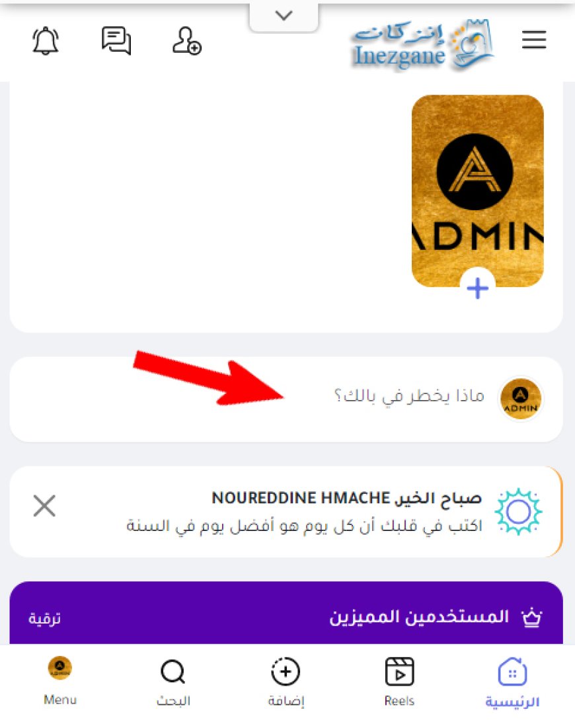Image resolution: width=575 pixels, height=728 pixels.
Task: Add a story with the plus icon
Action: point(478,288)
